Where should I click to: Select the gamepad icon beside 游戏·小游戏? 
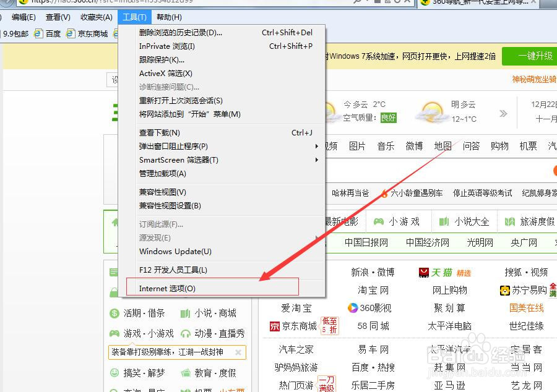pyautogui.click(x=113, y=334)
